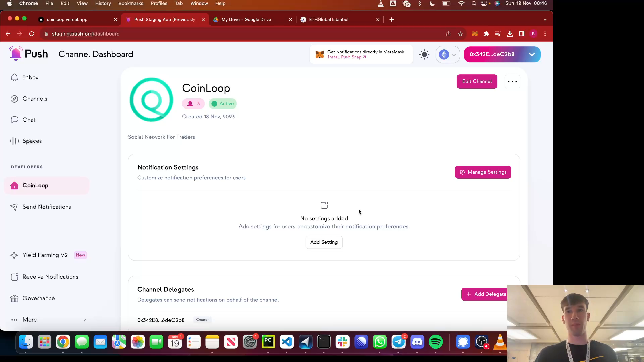Expand the wallet address 0x342E...deC2b8 dropdown
Image resolution: width=644 pixels, height=362 pixels.
tap(502, 54)
